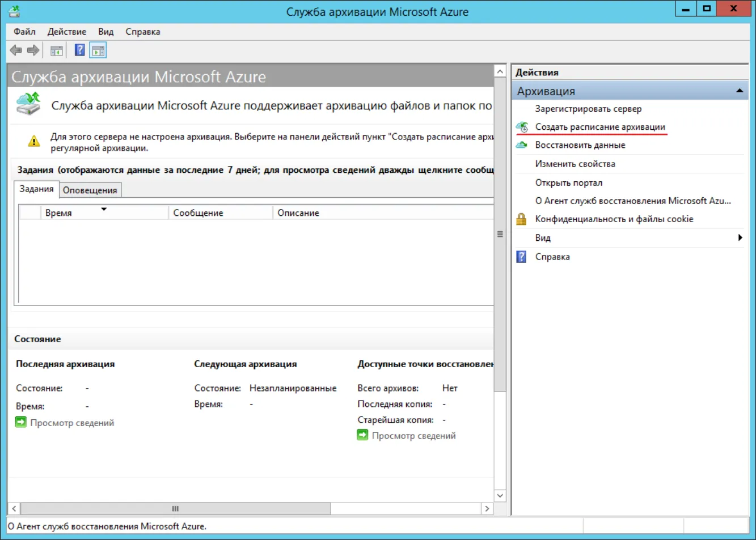The image size is (756, 540).
Task: Click the schedule backup action icon
Action: click(522, 127)
